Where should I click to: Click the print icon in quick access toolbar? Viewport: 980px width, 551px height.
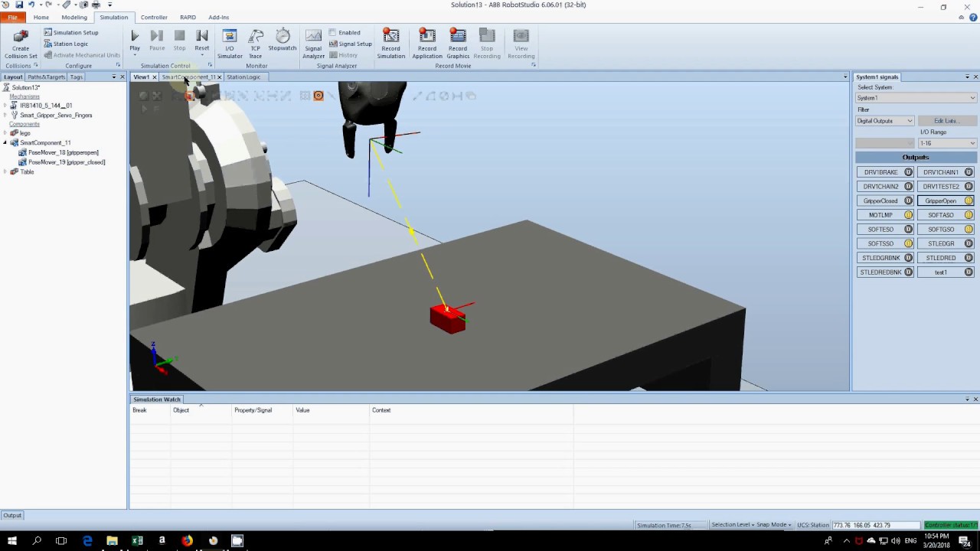pos(96,5)
